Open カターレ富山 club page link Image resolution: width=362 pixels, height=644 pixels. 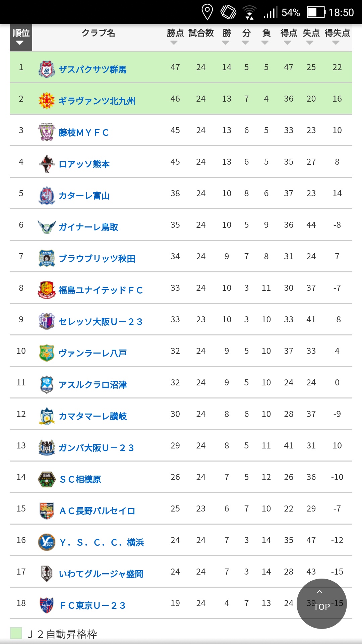[x=84, y=196]
